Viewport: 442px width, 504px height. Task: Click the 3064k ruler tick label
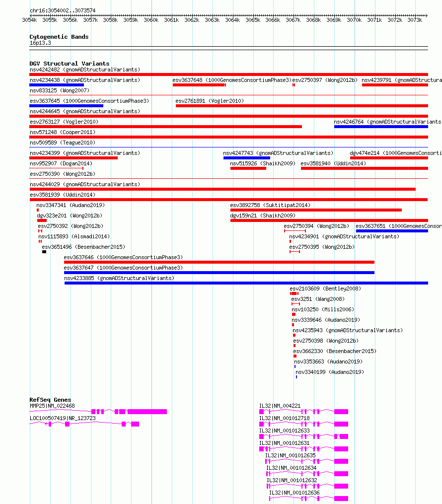coord(232,20)
